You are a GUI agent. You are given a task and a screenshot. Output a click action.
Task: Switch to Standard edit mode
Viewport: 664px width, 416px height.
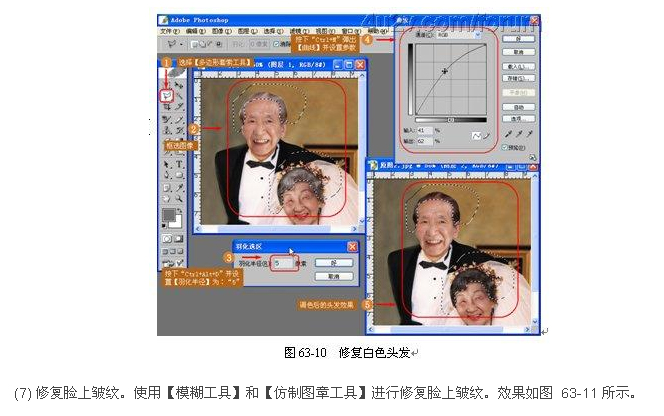(x=167, y=239)
